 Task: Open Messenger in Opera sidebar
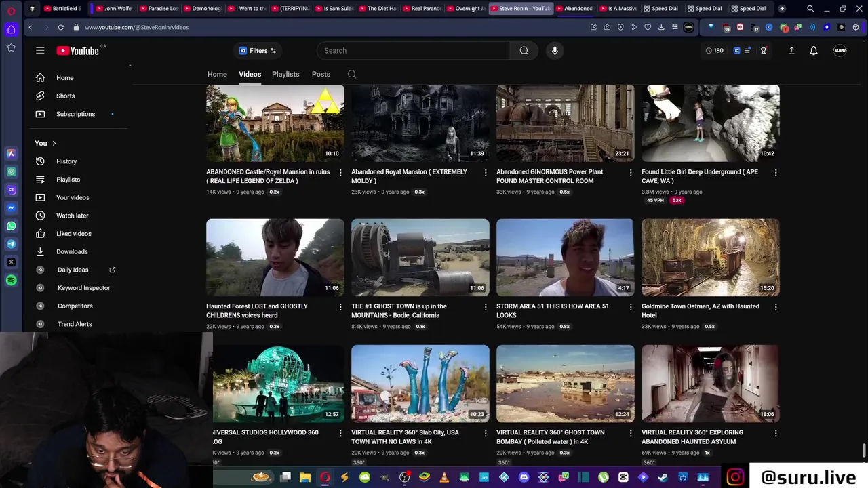11,207
